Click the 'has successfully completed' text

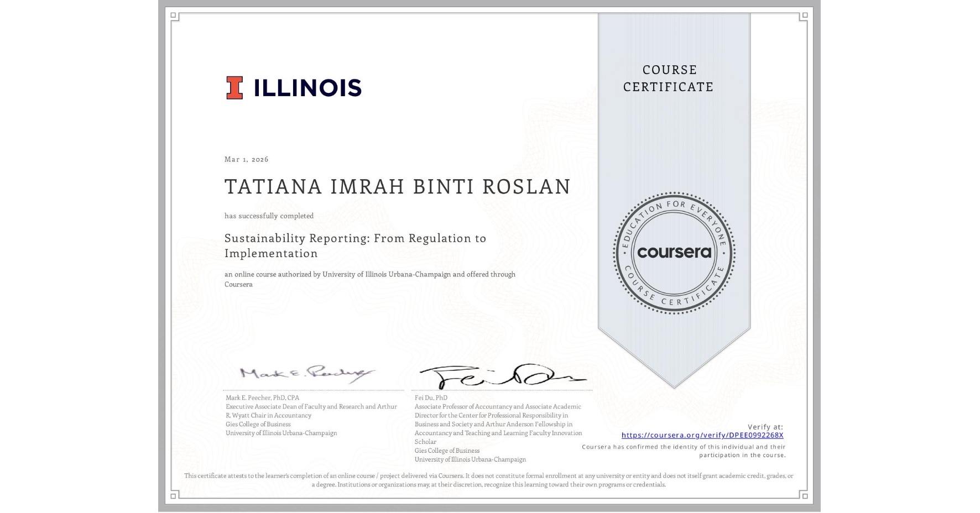(x=269, y=216)
